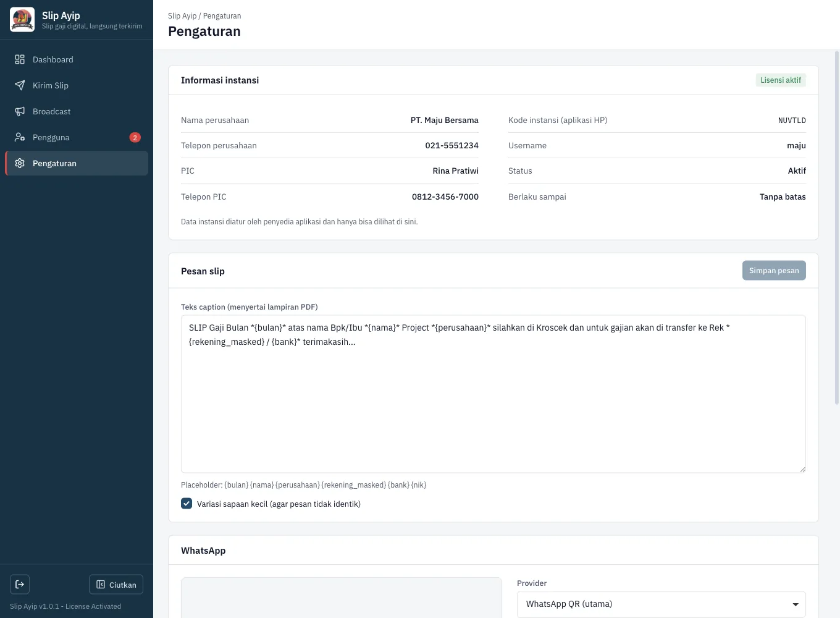Click the instance code NUVTLD
The image size is (840, 618).
pos(792,121)
